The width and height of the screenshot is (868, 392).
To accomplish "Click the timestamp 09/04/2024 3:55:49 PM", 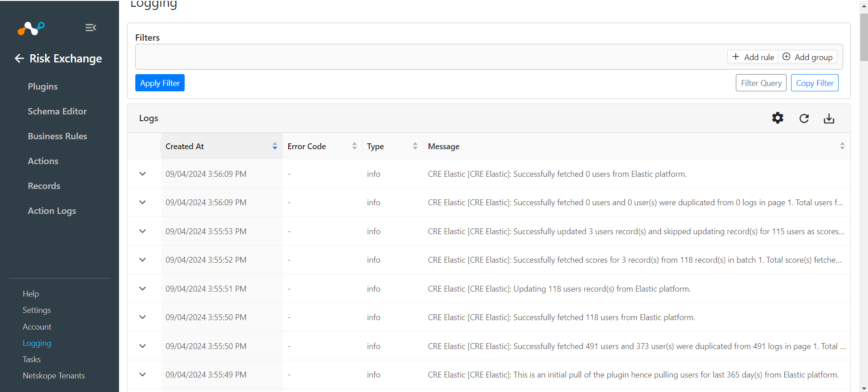I will point(206,374).
